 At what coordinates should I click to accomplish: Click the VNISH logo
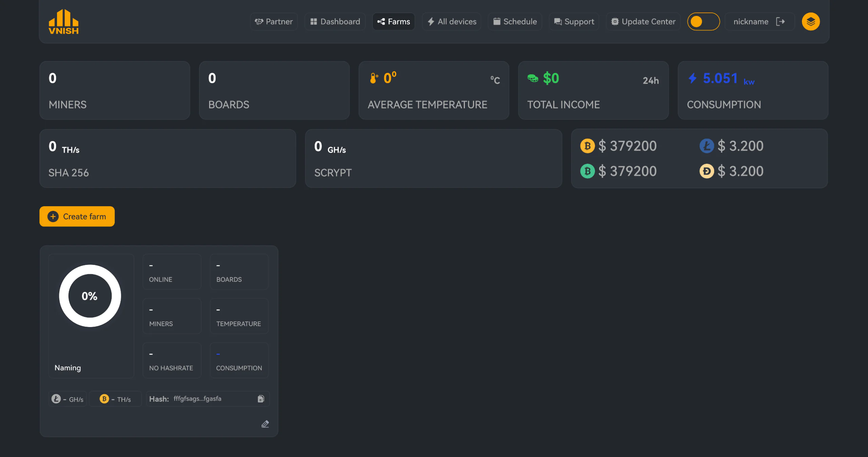(63, 22)
